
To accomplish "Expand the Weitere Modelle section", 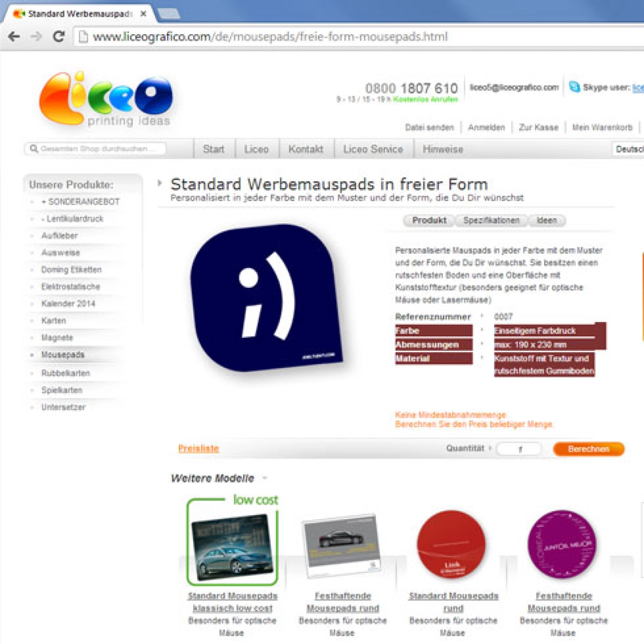I will (x=265, y=479).
